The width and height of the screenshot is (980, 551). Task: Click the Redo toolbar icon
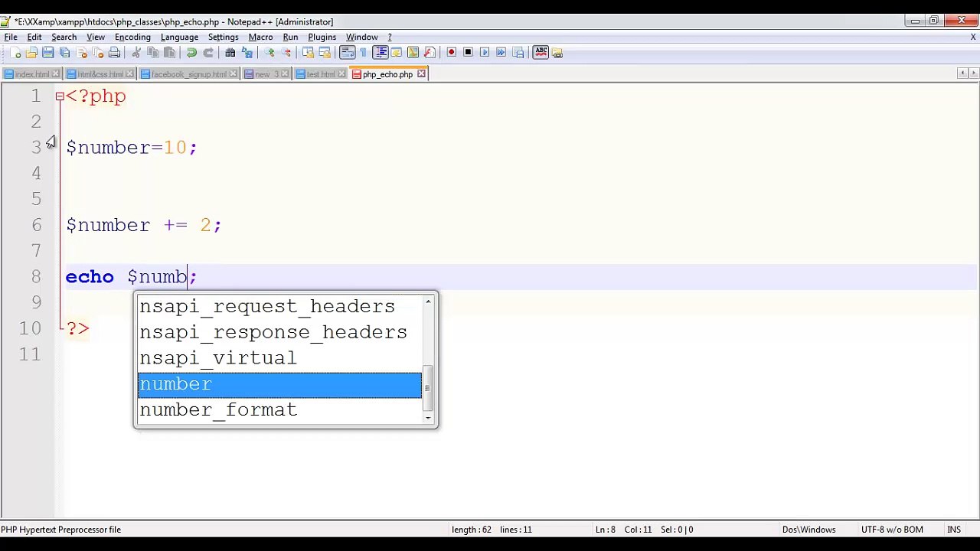pyautogui.click(x=208, y=53)
